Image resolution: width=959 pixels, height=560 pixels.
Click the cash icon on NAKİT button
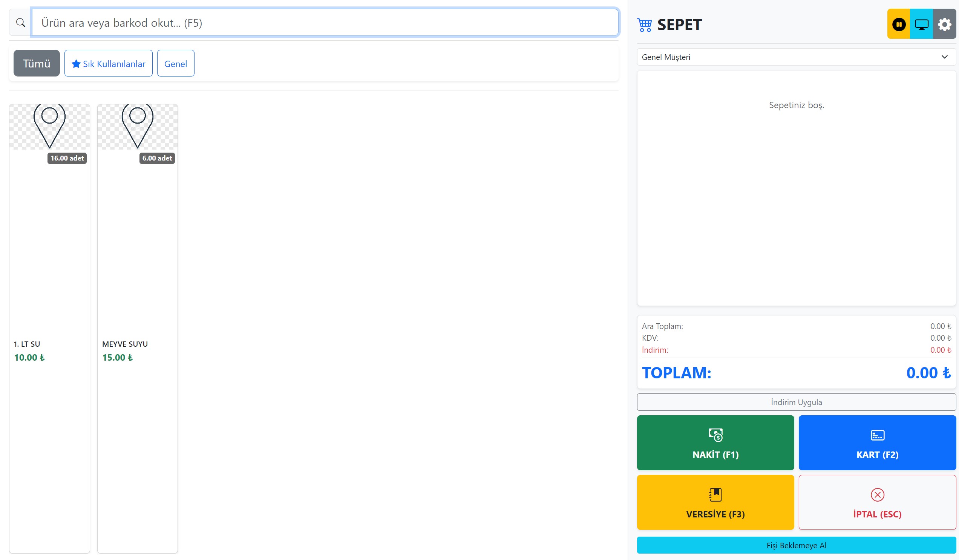[x=715, y=435]
